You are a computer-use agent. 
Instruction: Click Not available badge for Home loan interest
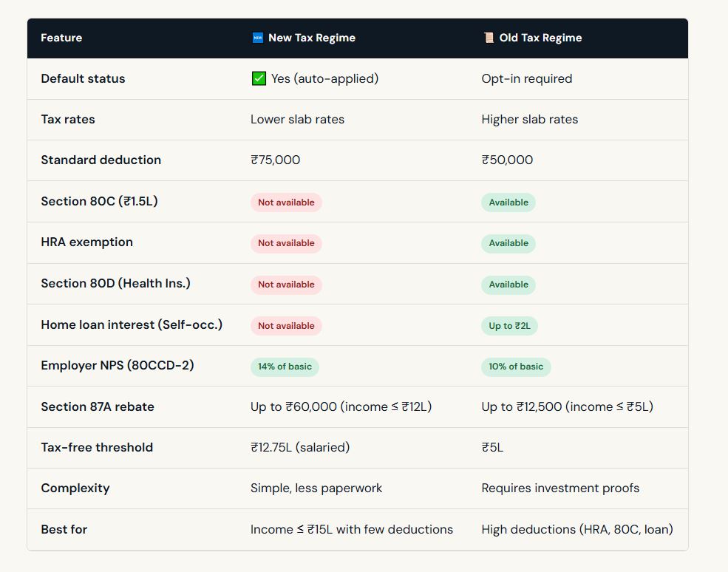click(x=286, y=326)
